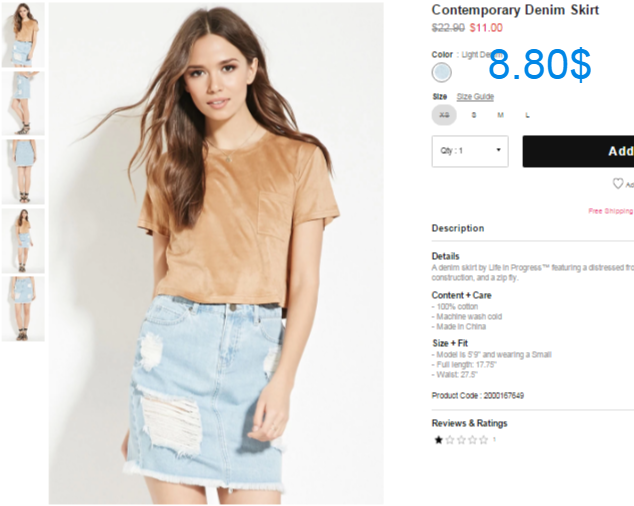Select size XS option
Viewport: 634px width, 506px height.
(444, 115)
